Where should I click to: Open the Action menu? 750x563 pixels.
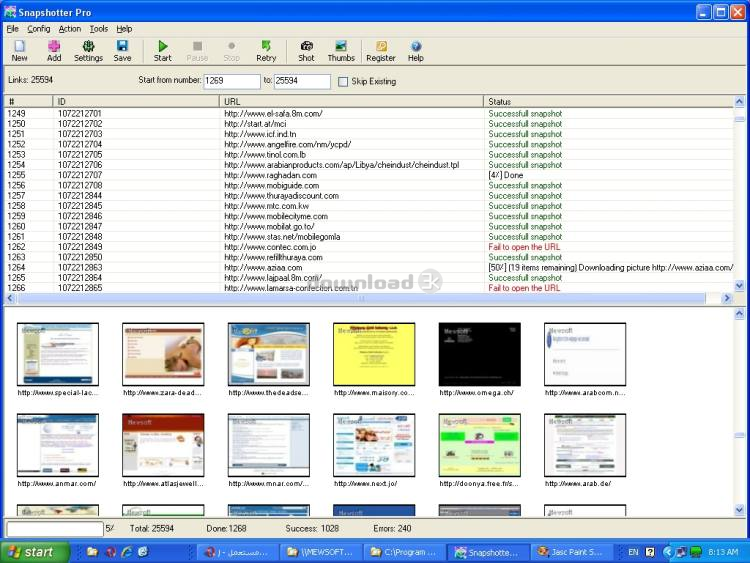(70, 29)
